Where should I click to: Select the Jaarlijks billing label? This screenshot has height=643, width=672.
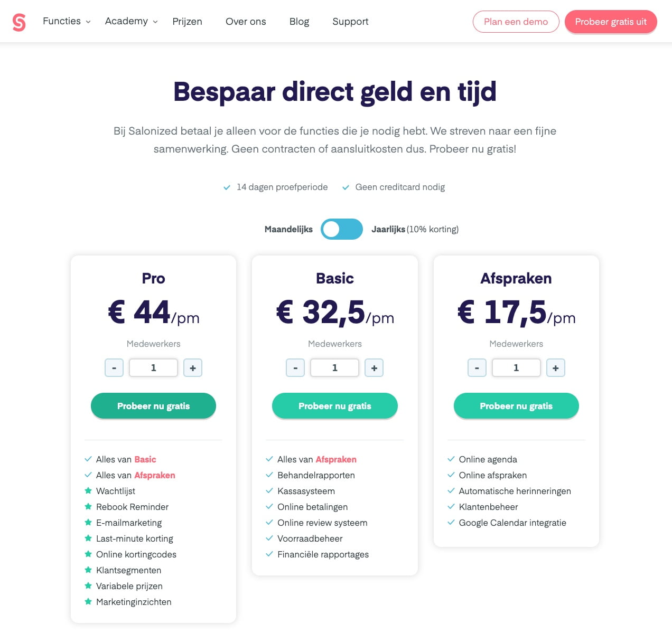coord(388,229)
